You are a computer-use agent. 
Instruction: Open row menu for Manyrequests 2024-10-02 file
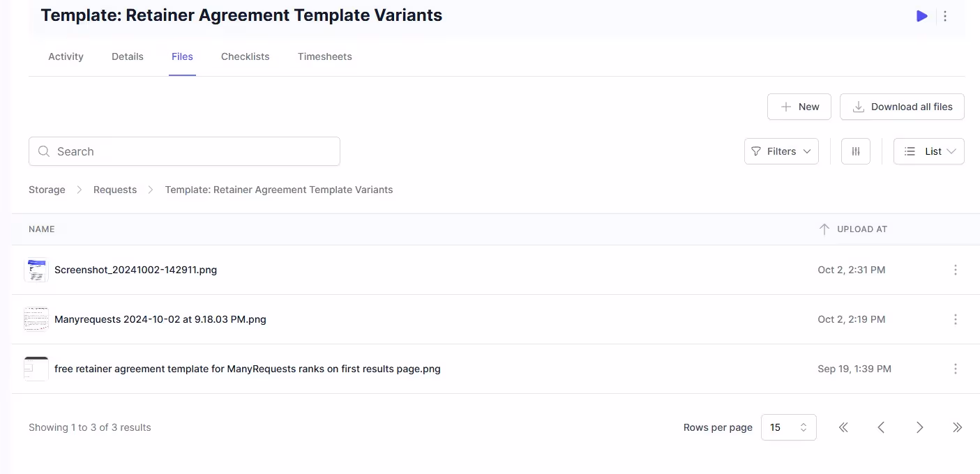coord(956,319)
